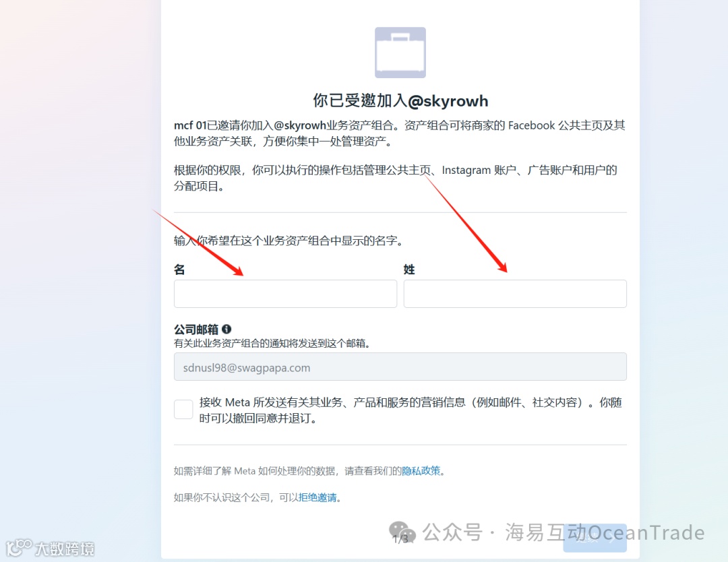Click the heading 你已受邀加入@skyrowh

point(400,100)
